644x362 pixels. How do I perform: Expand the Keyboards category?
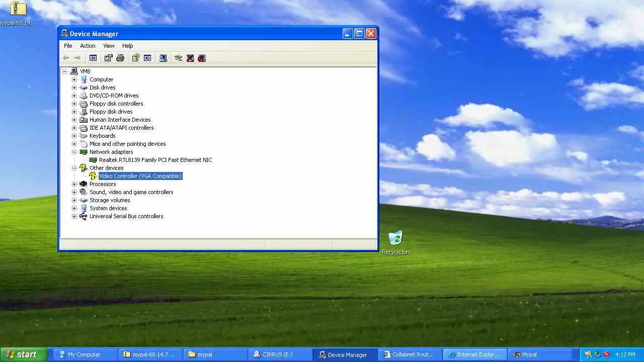74,136
